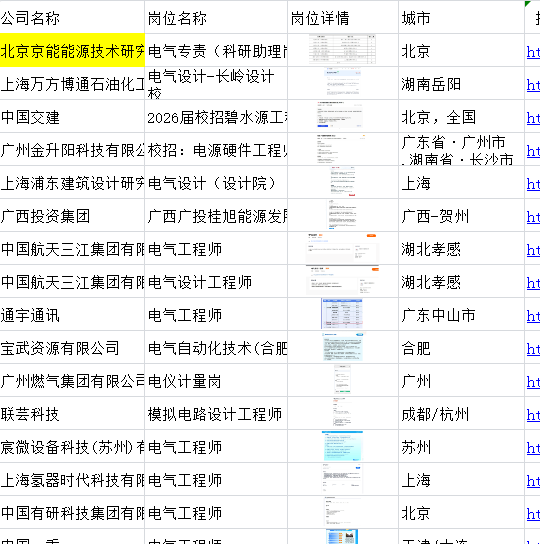This screenshot has height=544, width=540.
Task: Select the 北京，全国 city cell
Action: coord(461,116)
